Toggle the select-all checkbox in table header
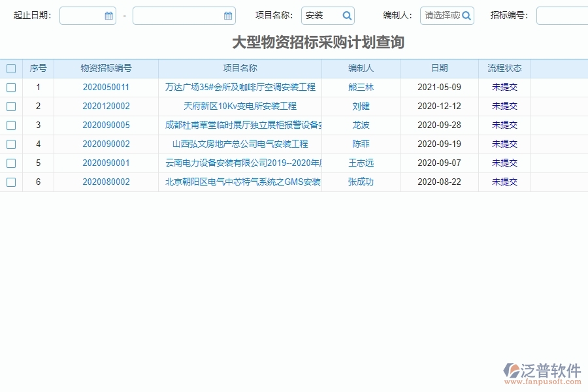Image resolution: width=588 pixels, height=392 pixels. [x=11, y=68]
